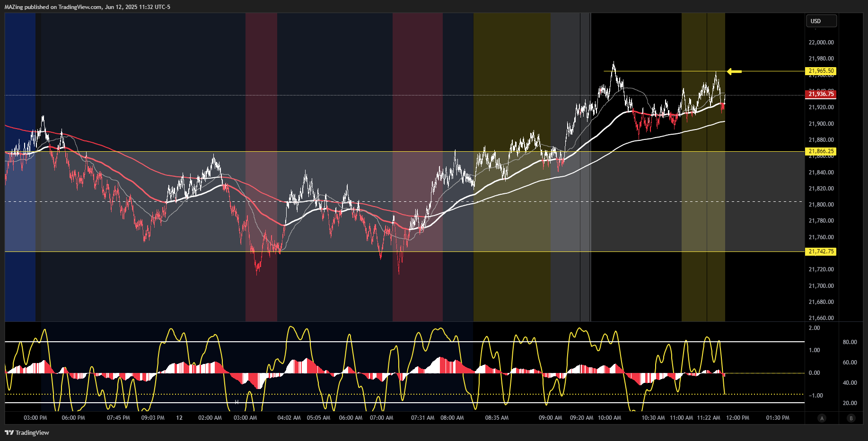Click the 21,800.00 price axis value

(x=821, y=205)
